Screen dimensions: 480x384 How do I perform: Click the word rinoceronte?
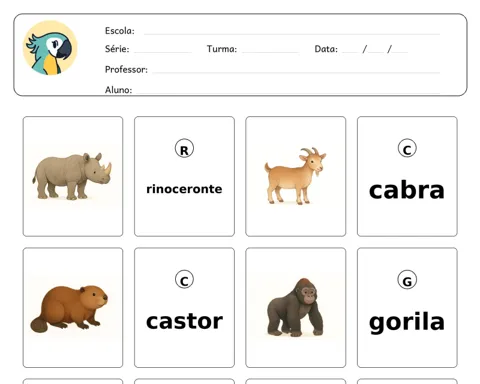click(184, 189)
